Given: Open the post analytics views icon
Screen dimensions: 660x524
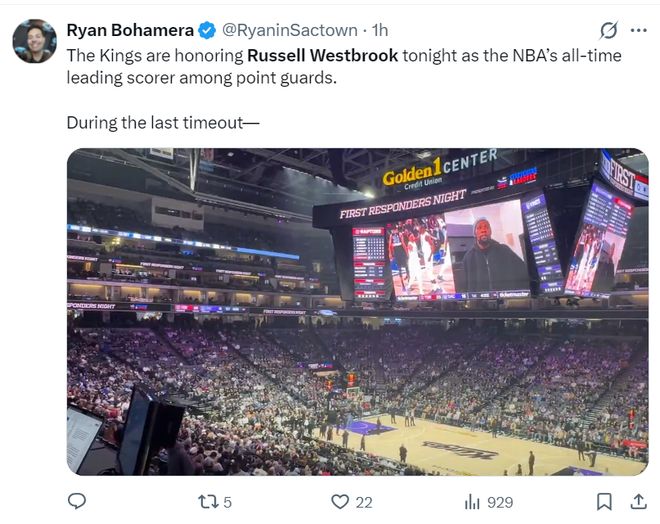Looking at the screenshot, I should click(472, 501).
